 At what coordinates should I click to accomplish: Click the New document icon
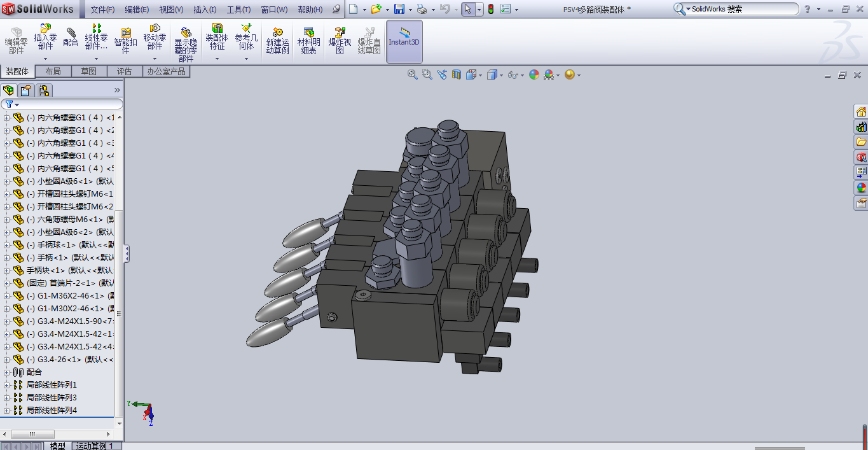(x=354, y=9)
